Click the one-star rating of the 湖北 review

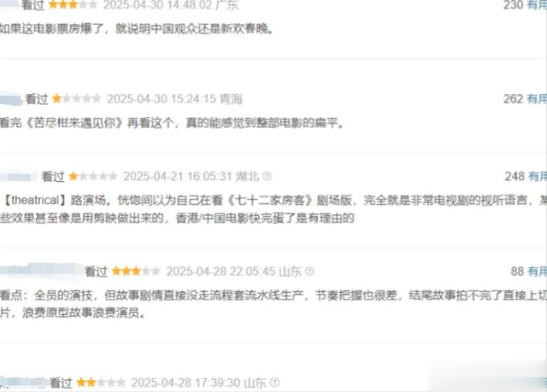point(93,176)
